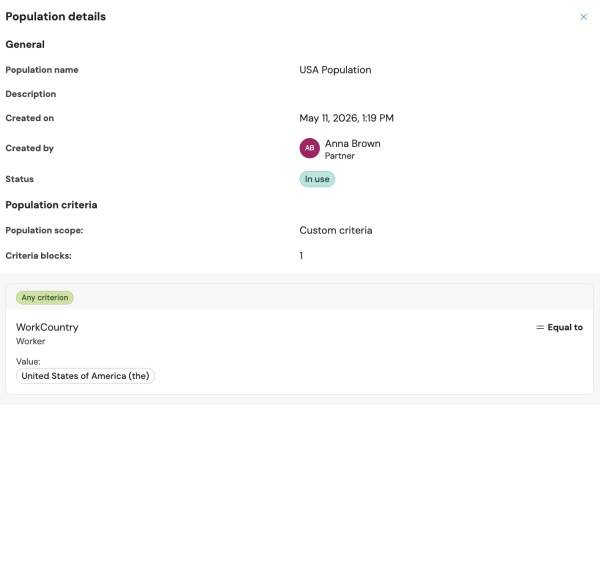This screenshot has width=600, height=586.
Task: Click the Equal to operator label
Action: [x=565, y=327]
